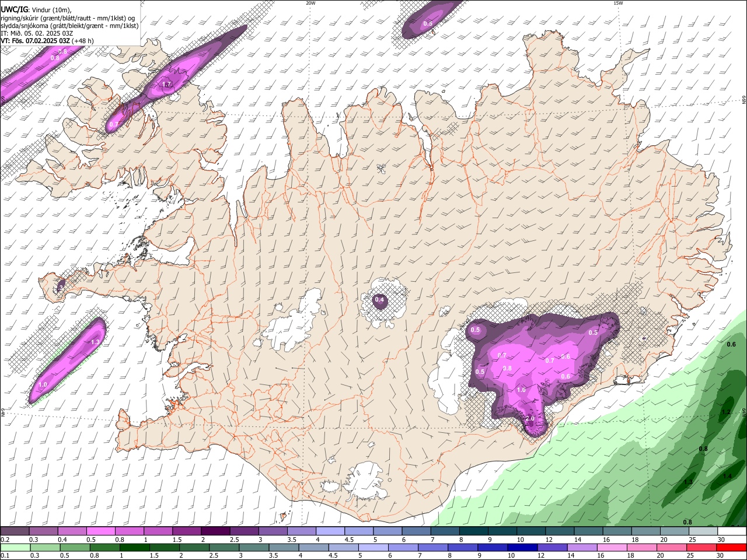Screen dimensions: 747x560
Task: Click the '2.0' peak value on the southeast coast
Action: 530,419
